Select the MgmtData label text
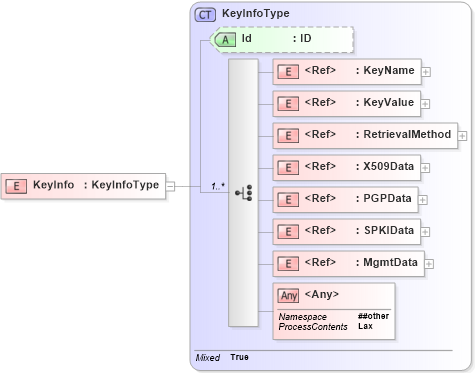 (390, 262)
